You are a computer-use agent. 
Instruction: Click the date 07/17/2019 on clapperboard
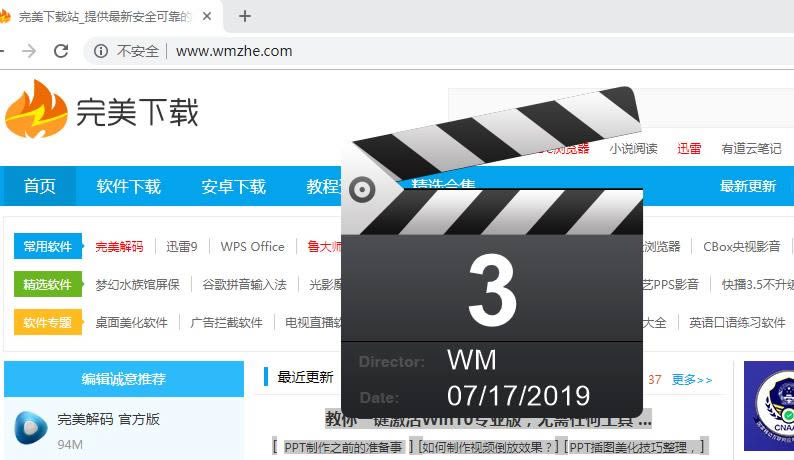519,396
